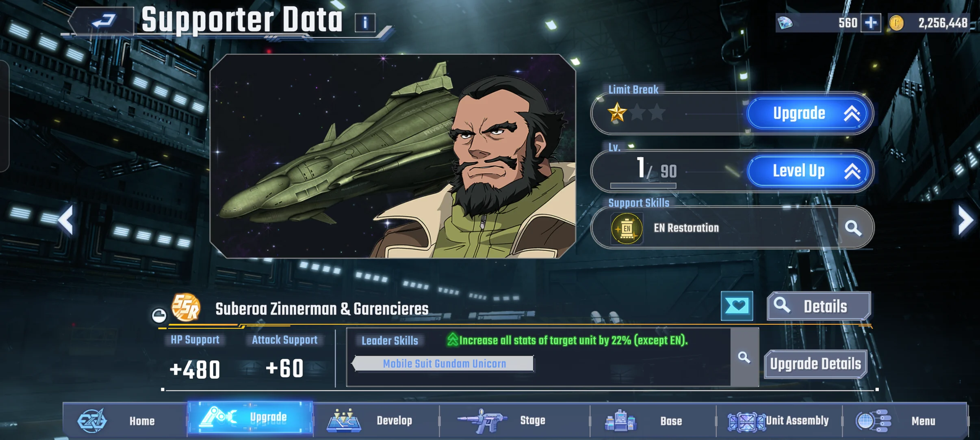Toggle the heart favorite button
Viewport: 980px width, 440px height.
[737, 306]
